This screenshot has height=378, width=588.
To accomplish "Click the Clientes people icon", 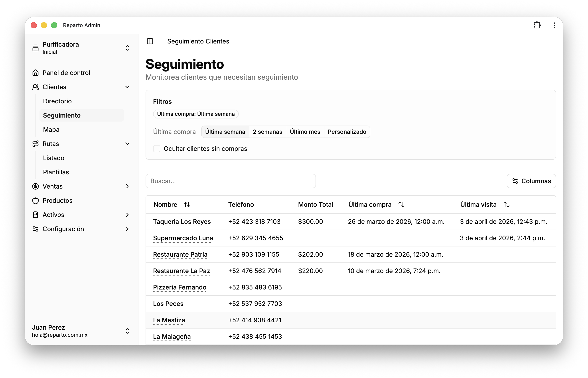I will point(35,87).
